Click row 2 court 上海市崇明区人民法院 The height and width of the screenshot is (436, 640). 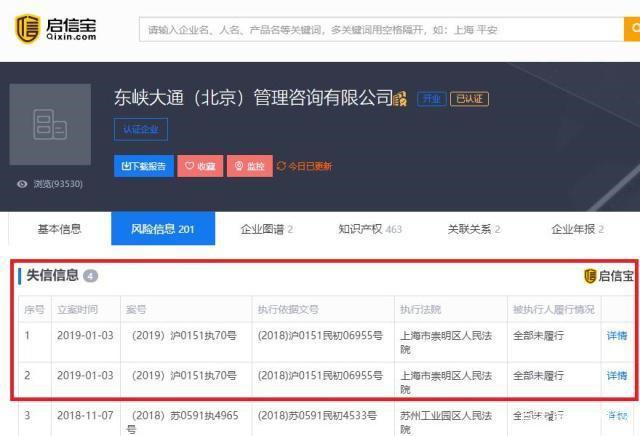click(x=446, y=382)
